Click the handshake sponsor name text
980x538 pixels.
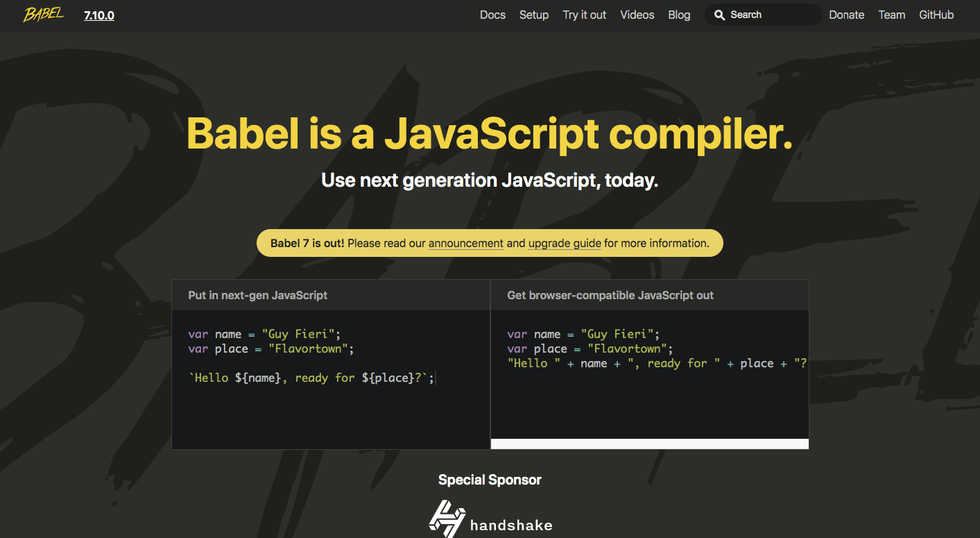(511, 525)
